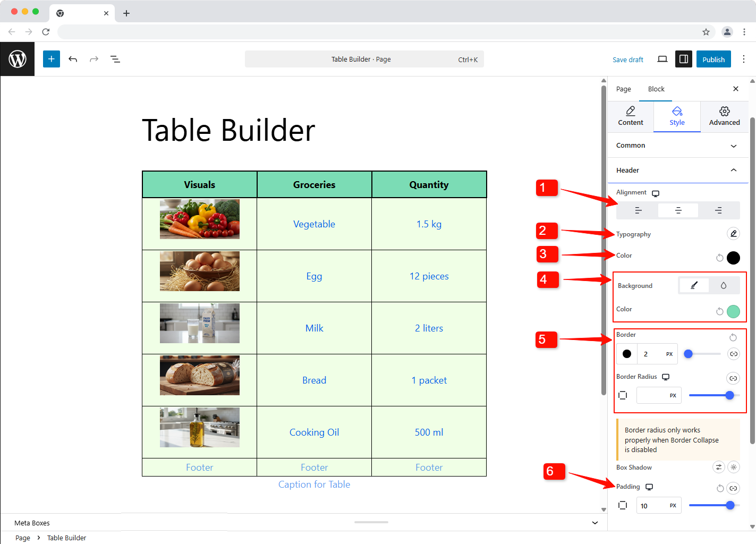Screen dimensions: 756x544
Task: Expand the Common section
Action: [x=733, y=146]
